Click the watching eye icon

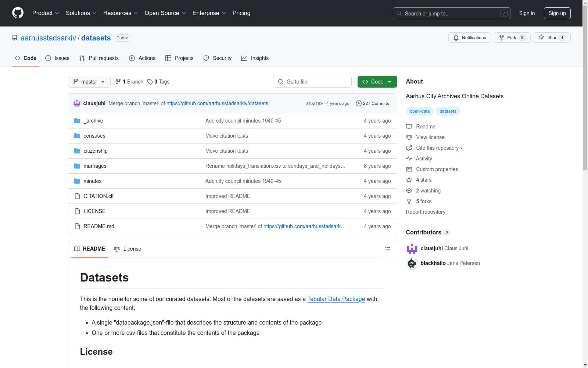coord(409,191)
